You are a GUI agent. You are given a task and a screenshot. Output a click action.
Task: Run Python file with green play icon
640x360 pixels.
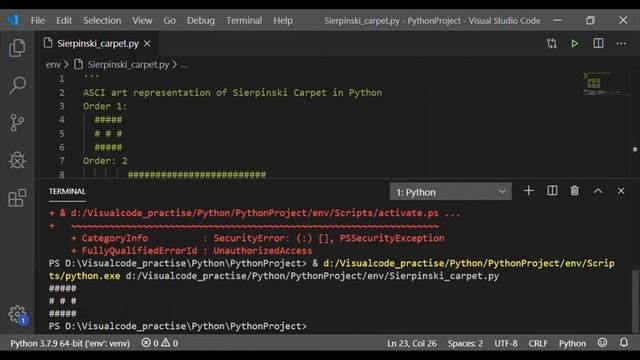click(x=575, y=43)
